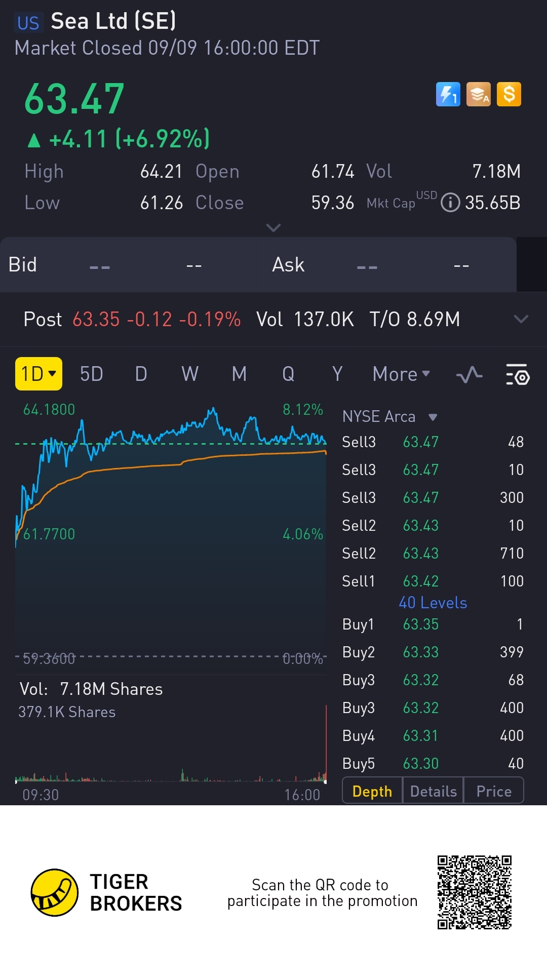
Task: Select the Price tab
Action: [494, 791]
